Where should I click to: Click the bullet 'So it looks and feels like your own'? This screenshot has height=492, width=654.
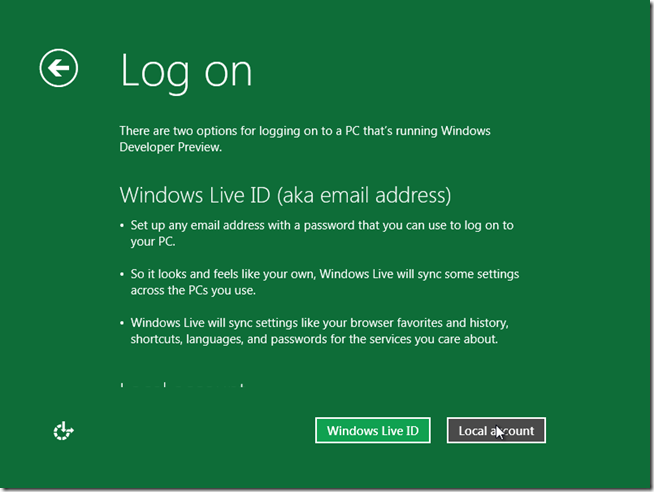point(324,282)
